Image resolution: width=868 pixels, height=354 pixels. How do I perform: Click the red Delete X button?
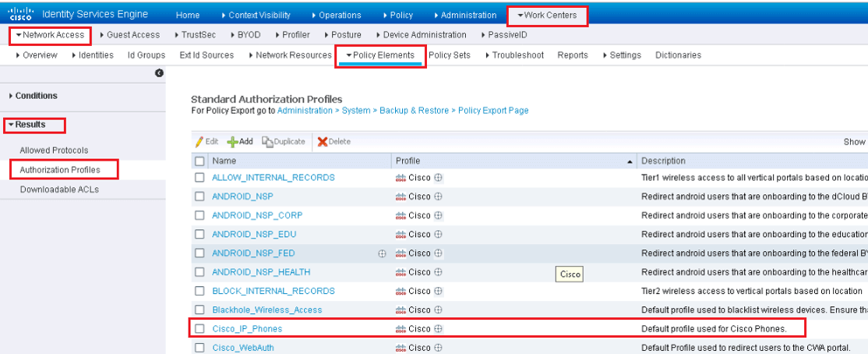[334, 142]
